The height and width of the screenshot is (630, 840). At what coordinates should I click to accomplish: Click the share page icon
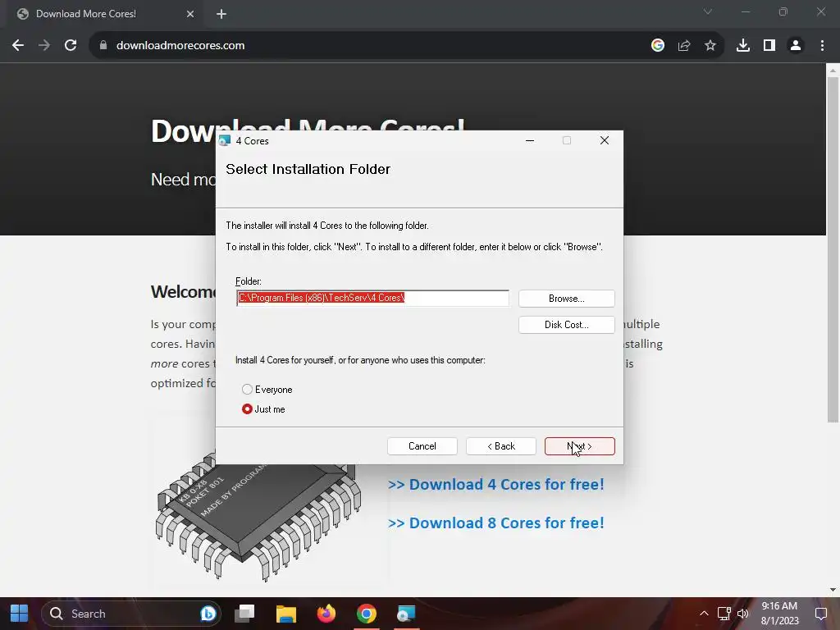pyautogui.click(x=684, y=46)
